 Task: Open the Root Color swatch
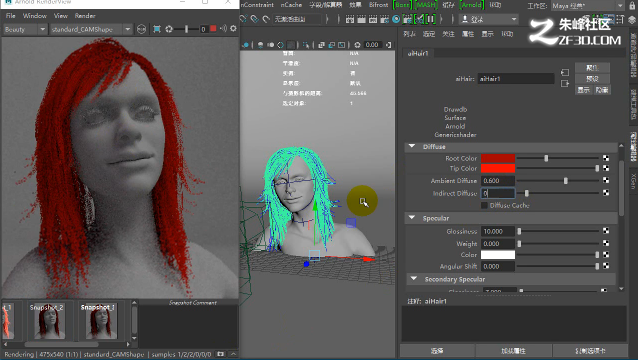498,158
